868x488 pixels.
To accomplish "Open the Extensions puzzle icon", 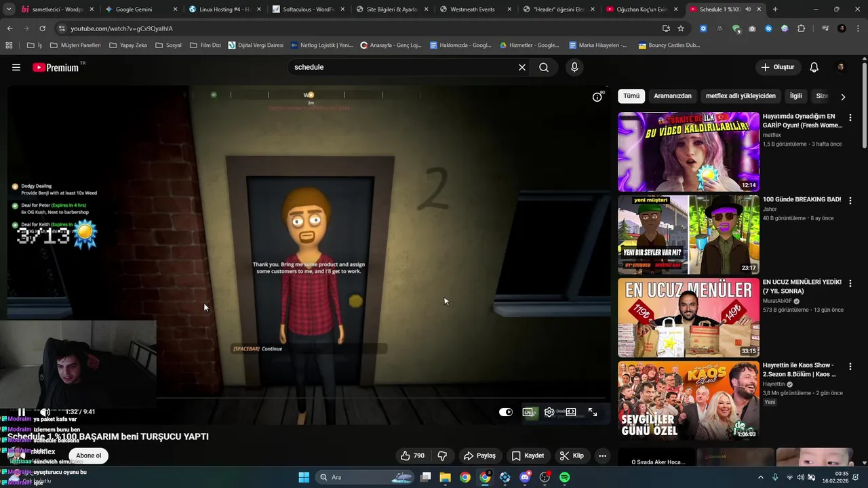I will click(x=801, y=28).
